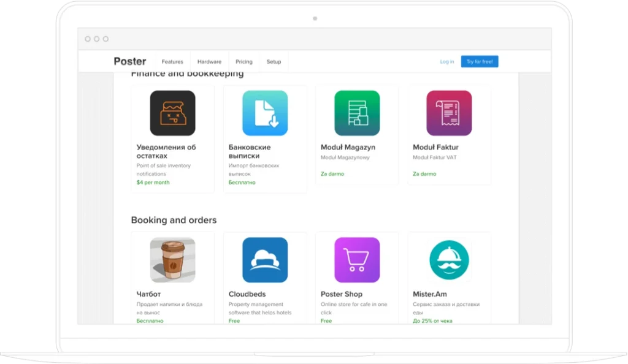This screenshot has height=364, width=628.
Task: Go to the Poster logo home
Action: tap(130, 61)
